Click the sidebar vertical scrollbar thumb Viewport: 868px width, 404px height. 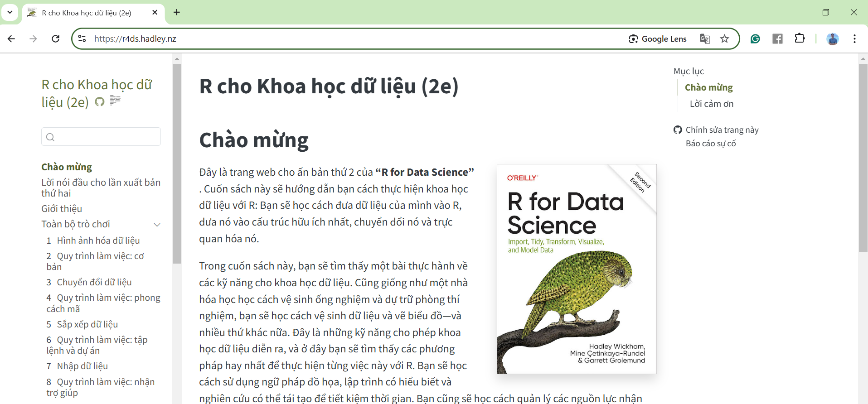(177, 164)
